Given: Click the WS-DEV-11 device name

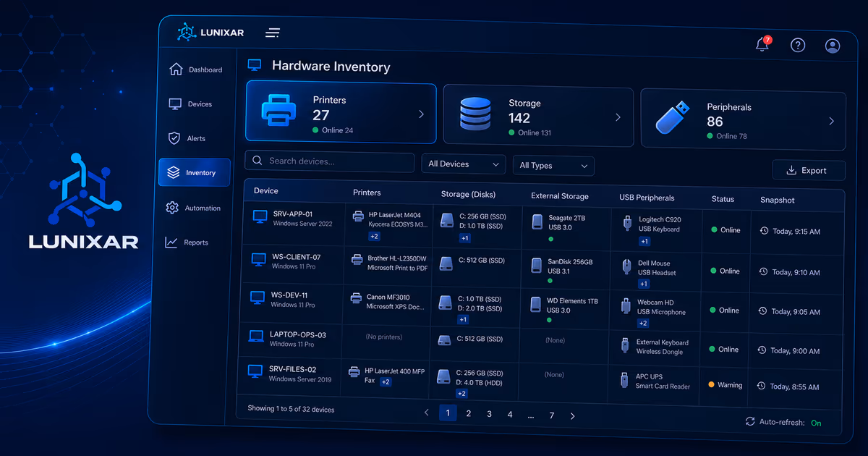Looking at the screenshot, I should [x=289, y=295].
